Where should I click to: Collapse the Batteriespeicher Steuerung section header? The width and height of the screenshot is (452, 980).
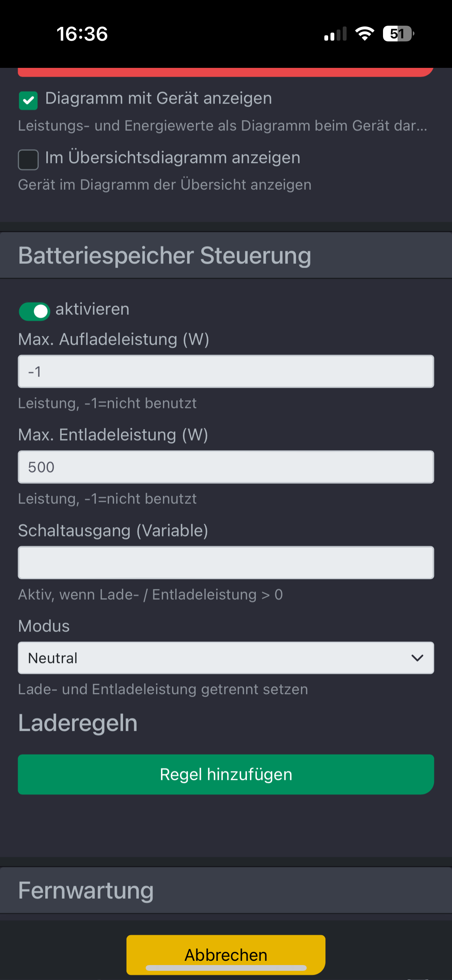tap(226, 255)
